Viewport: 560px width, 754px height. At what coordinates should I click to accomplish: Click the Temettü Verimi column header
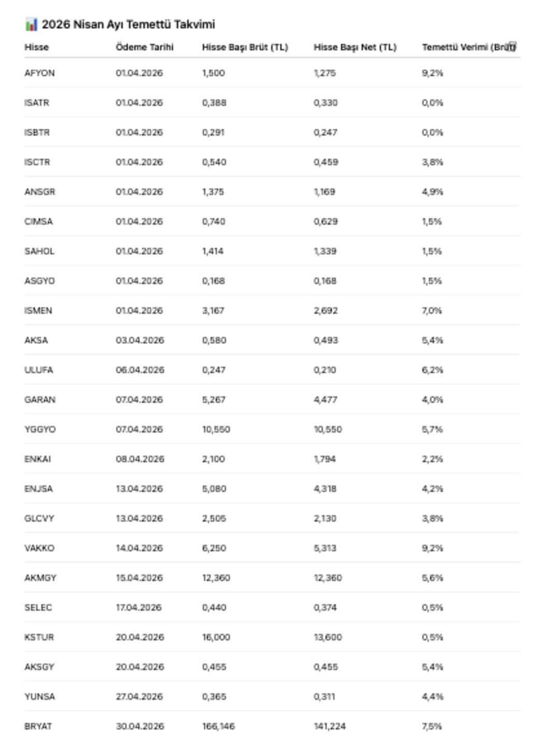tap(464, 47)
